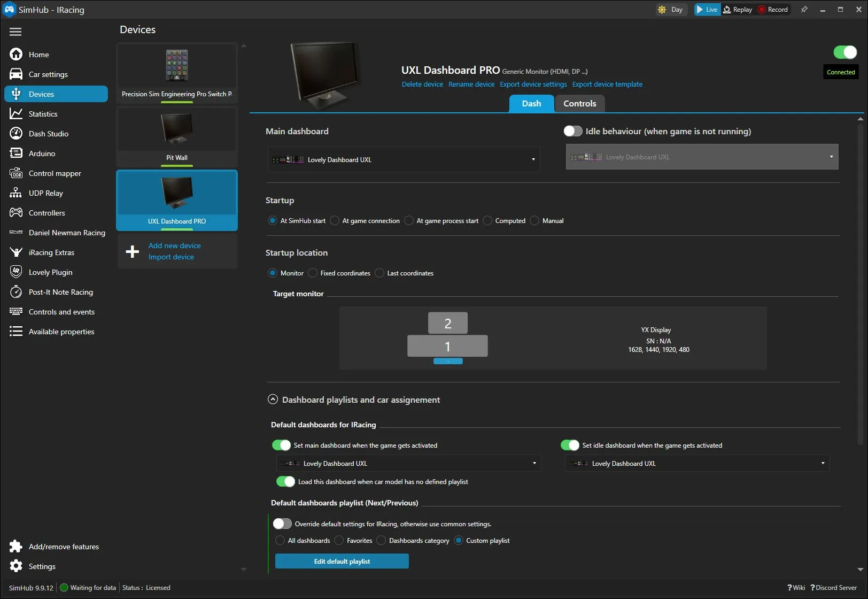Select Fixed coordinates startup location
868x599 pixels.
click(313, 273)
